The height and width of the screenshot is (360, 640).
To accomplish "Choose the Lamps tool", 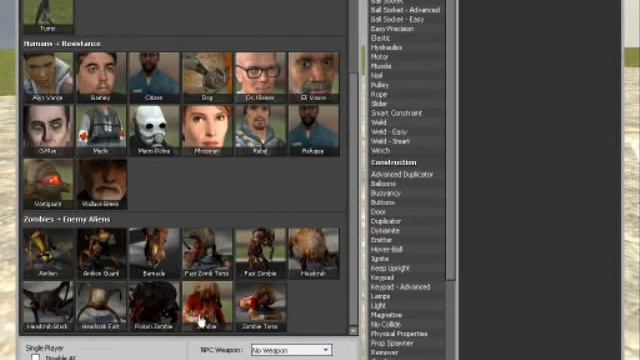I will pos(380,296).
